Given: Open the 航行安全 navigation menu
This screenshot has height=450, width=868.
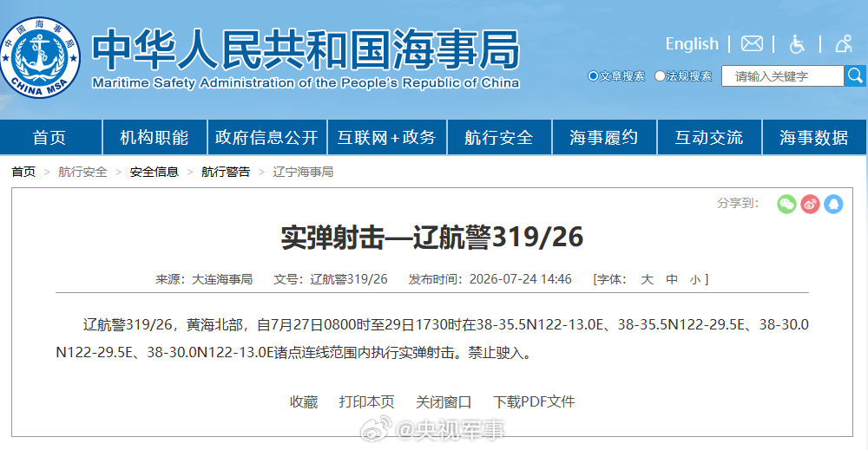Looking at the screenshot, I should [499, 137].
